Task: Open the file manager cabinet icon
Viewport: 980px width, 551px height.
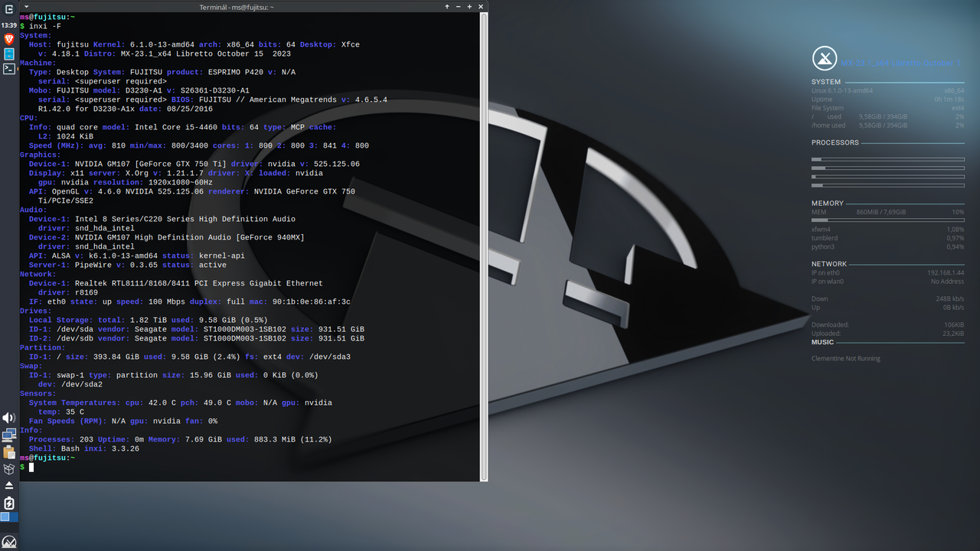Action: (x=9, y=54)
